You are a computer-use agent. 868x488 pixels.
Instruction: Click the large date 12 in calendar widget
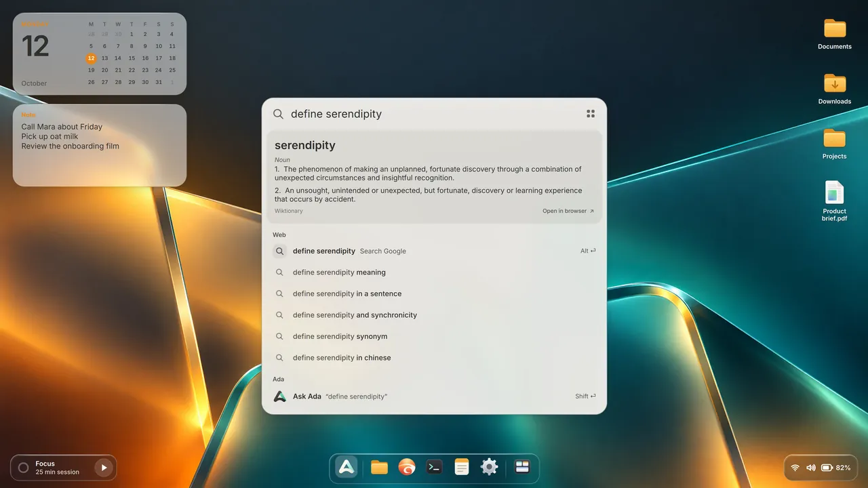click(x=35, y=46)
